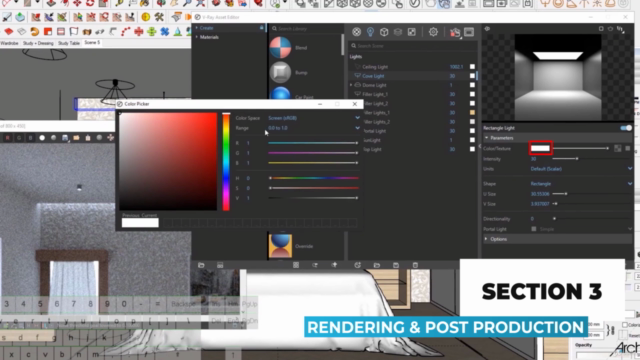Viewport: 640px width, 360px height.
Task: Click the red R channel button in frame buffer
Action: pyautogui.click(x=7, y=138)
